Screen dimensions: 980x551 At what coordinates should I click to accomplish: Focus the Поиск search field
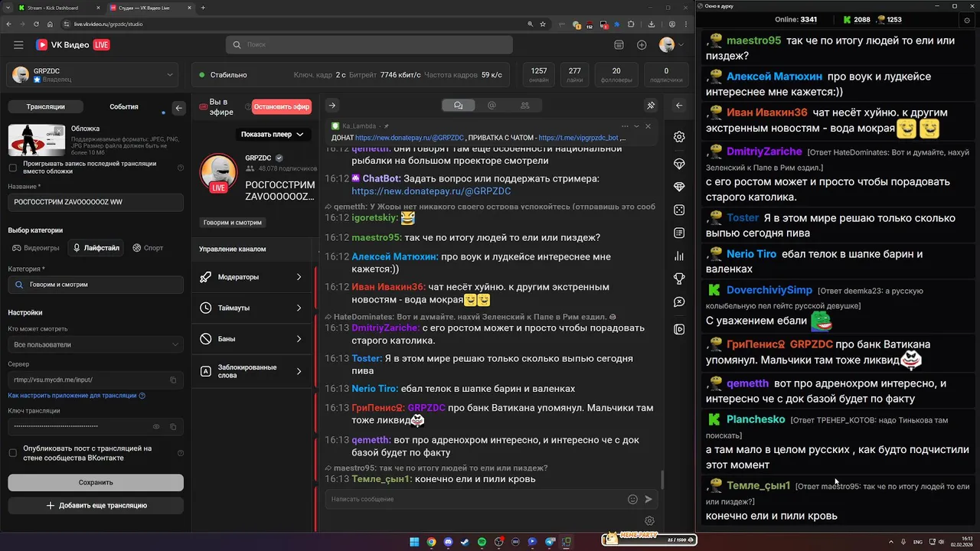pos(369,45)
